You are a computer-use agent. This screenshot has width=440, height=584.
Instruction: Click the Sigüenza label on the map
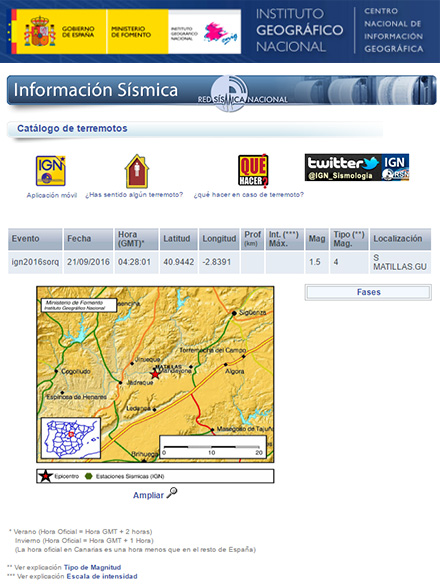click(x=252, y=312)
